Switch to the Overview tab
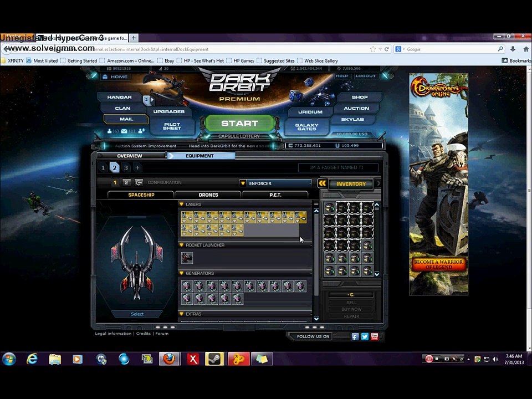The width and height of the screenshot is (532, 399). (130, 156)
